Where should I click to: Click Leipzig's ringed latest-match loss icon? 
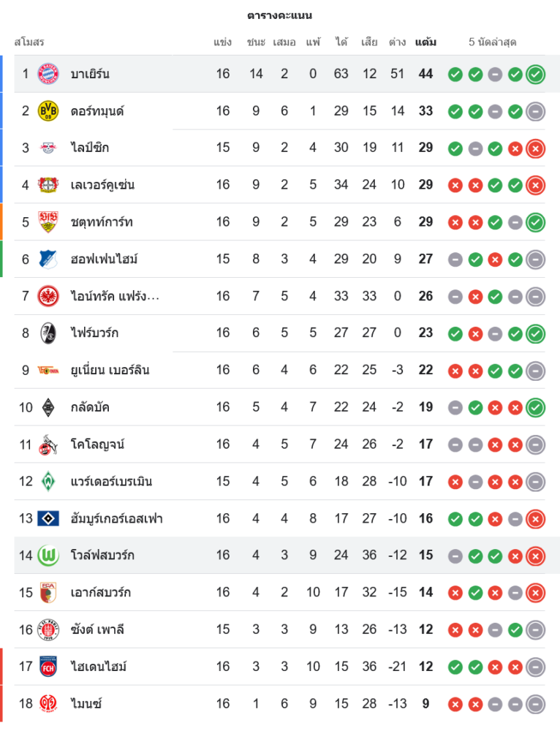tap(535, 148)
